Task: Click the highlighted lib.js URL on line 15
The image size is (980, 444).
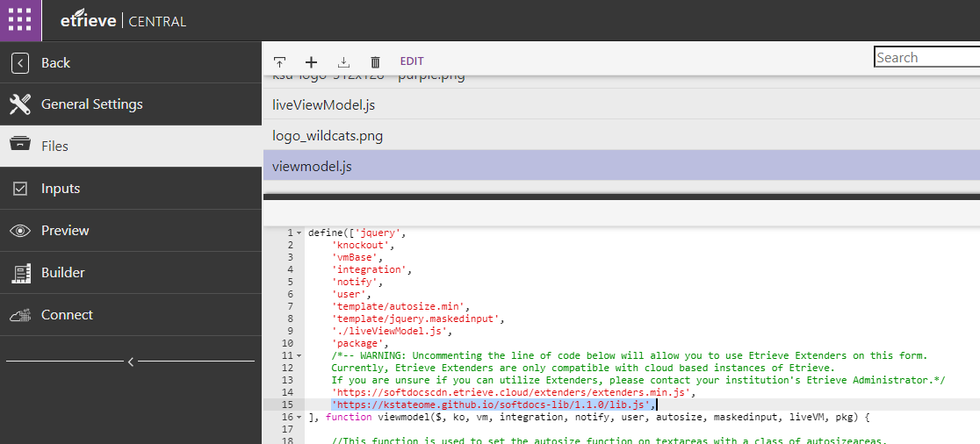Action: (492, 405)
